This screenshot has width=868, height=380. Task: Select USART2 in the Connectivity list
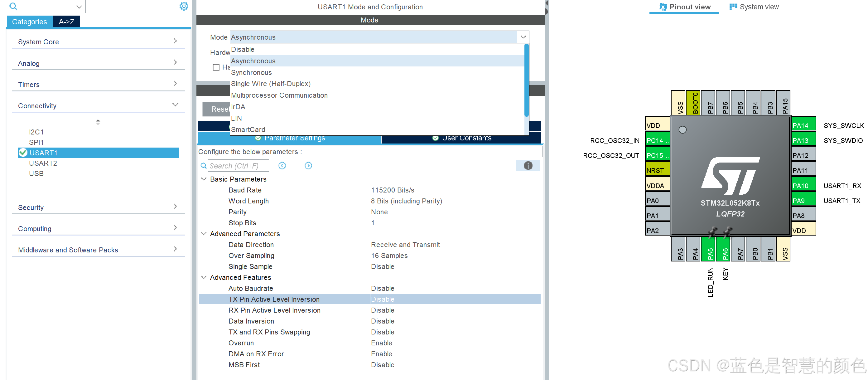pos(43,163)
